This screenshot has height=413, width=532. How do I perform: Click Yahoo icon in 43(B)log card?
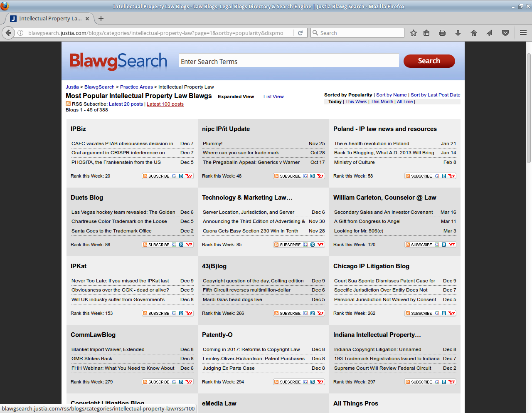320,313
